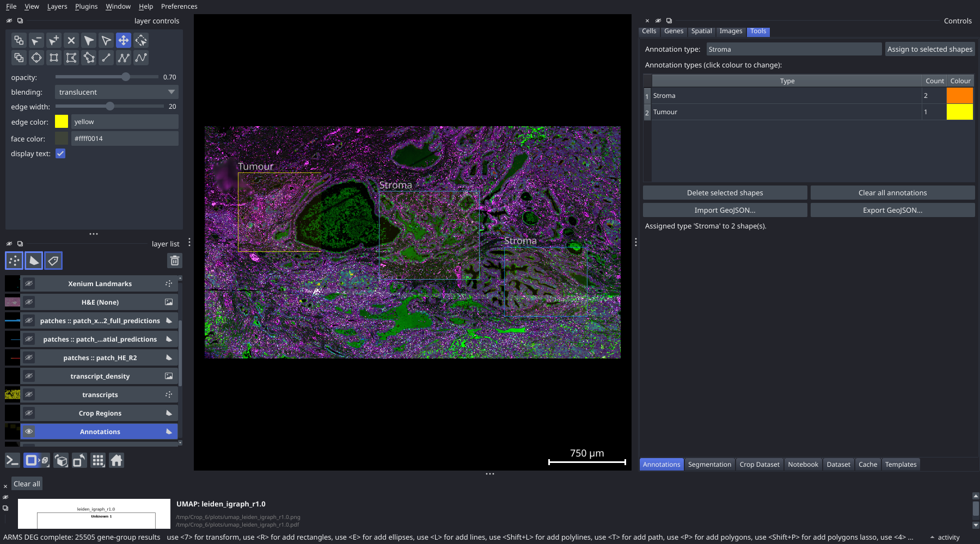This screenshot has height=544, width=980.
Task: Open the Annotation type combo box
Action: pos(794,49)
